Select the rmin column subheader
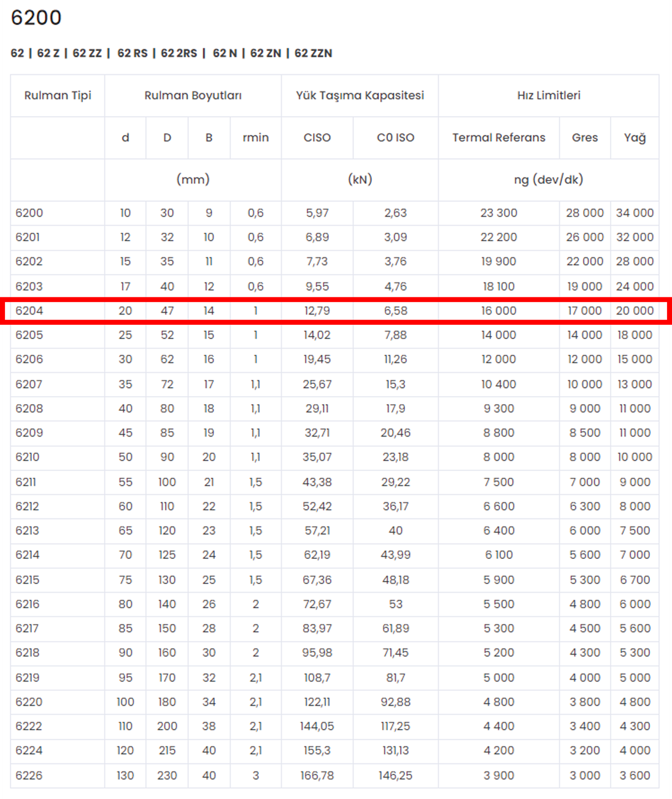This screenshot has height=799, width=672. tap(255, 138)
